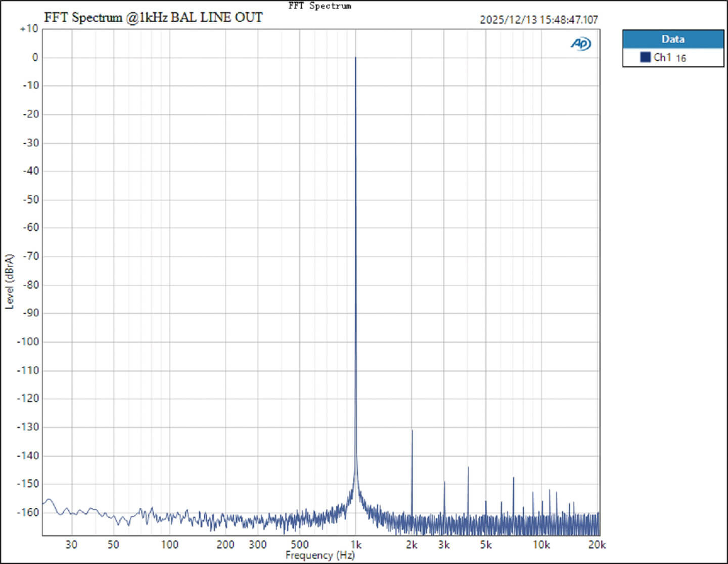Click the '30' frequency axis tick label
This screenshot has width=728, height=564.
(71, 545)
